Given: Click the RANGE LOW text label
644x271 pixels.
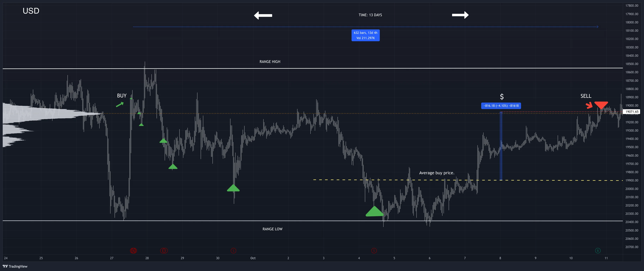Looking at the screenshot, I should pos(272,229).
